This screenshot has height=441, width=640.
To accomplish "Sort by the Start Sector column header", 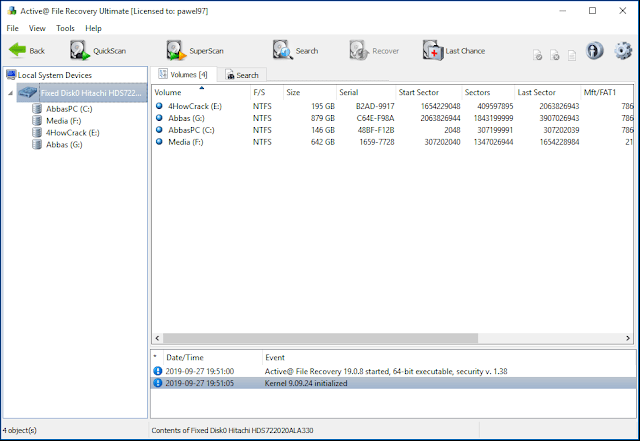I will click(x=428, y=92).
